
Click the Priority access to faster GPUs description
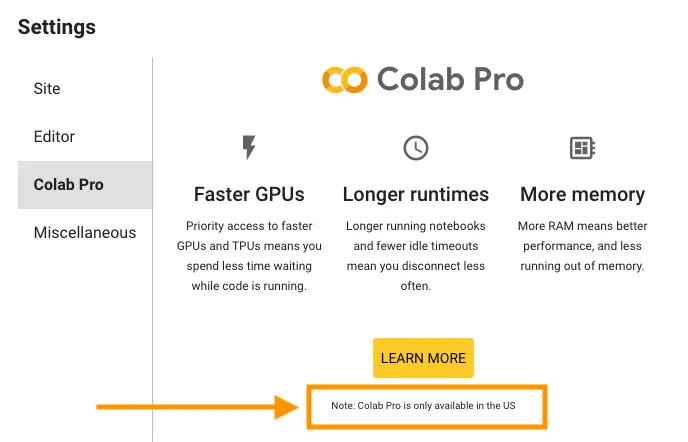tap(249, 256)
